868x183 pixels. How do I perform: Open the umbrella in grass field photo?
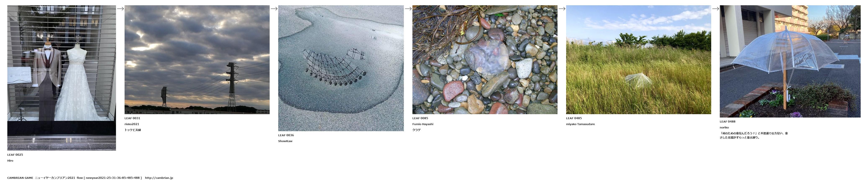(x=639, y=59)
